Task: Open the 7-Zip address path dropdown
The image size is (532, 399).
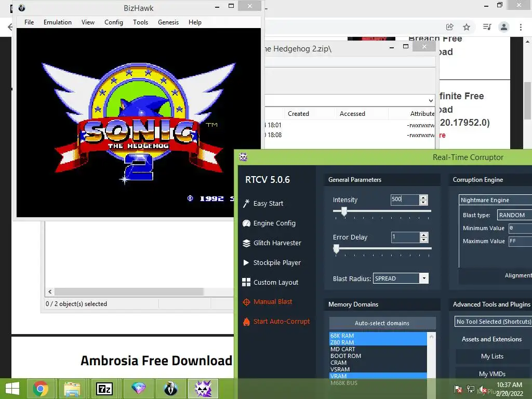Action: (x=431, y=101)
